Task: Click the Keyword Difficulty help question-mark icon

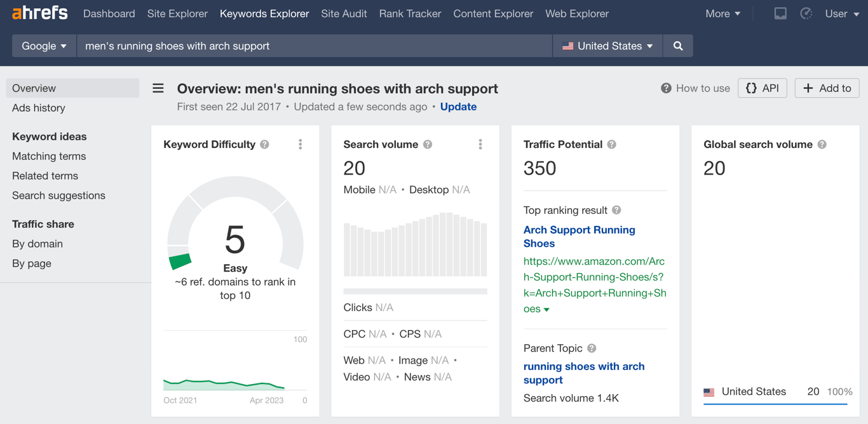Action: tap(266, 144)
